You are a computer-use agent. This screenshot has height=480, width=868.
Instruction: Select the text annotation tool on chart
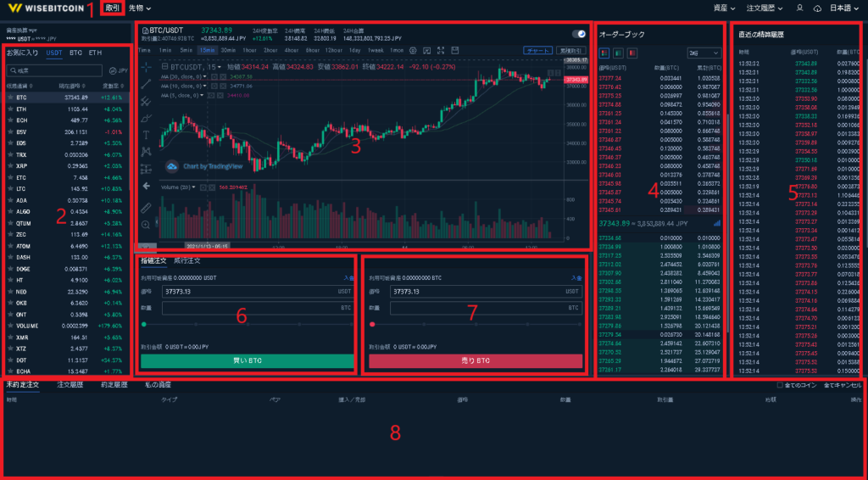146,135
